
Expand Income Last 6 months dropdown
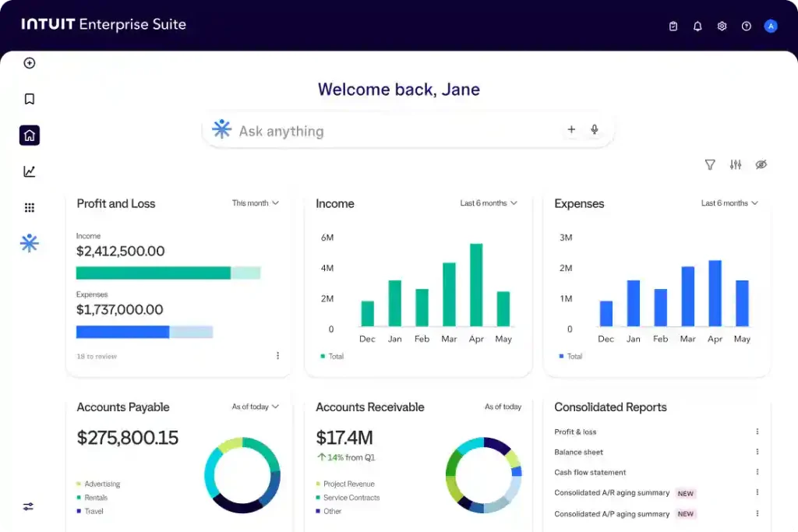[489, 203]
